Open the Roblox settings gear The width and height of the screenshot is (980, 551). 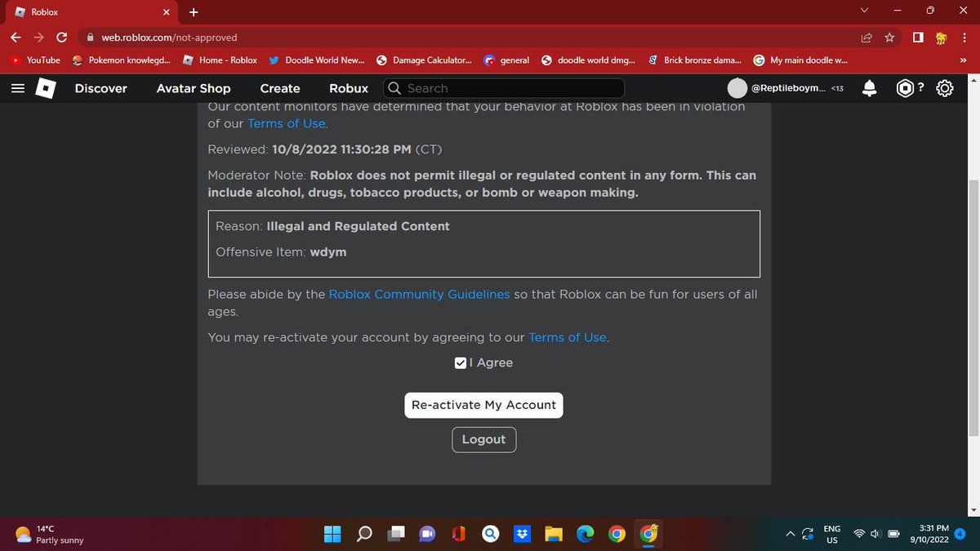[x=944, y=88]
